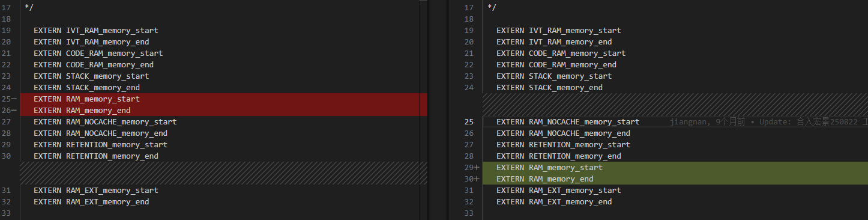
Task: Click "EXTERN CODE_RAM_memory_start" in the right pane
Action: coord(561,53)
